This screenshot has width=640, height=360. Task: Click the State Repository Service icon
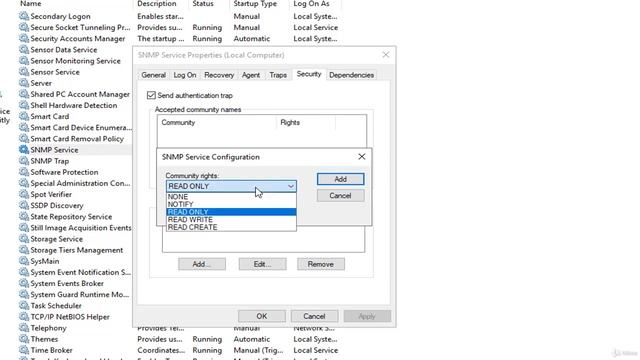point(24,217)
